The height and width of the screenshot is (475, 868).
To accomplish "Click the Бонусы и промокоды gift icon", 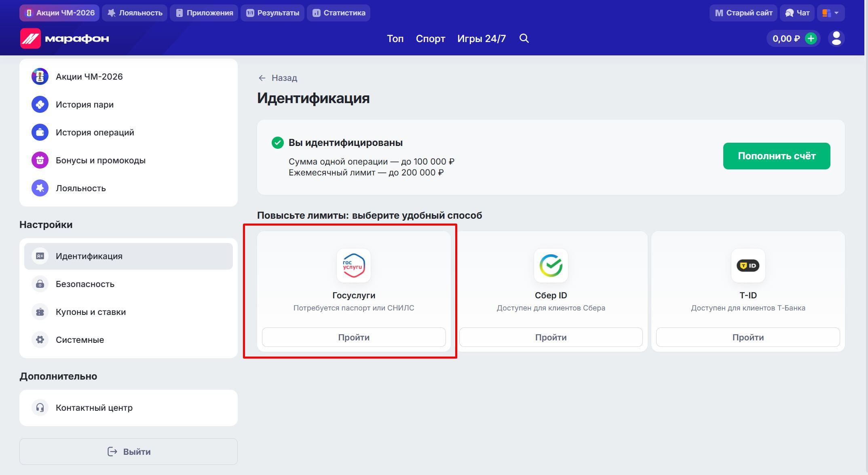I will pyautogui.click(x=40, y=160).
